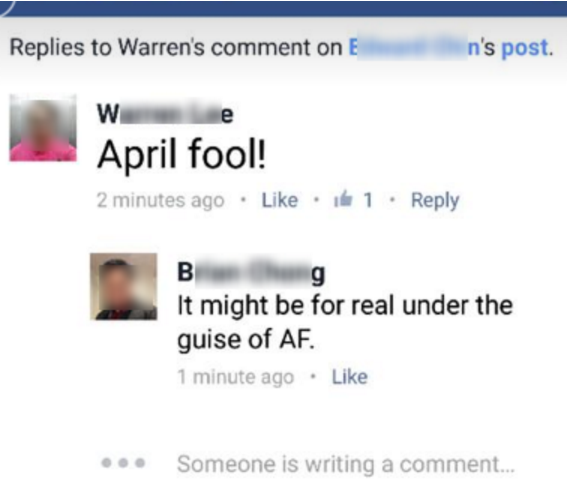
Task: View the like count number 1
Action: [x=368, y=200]
